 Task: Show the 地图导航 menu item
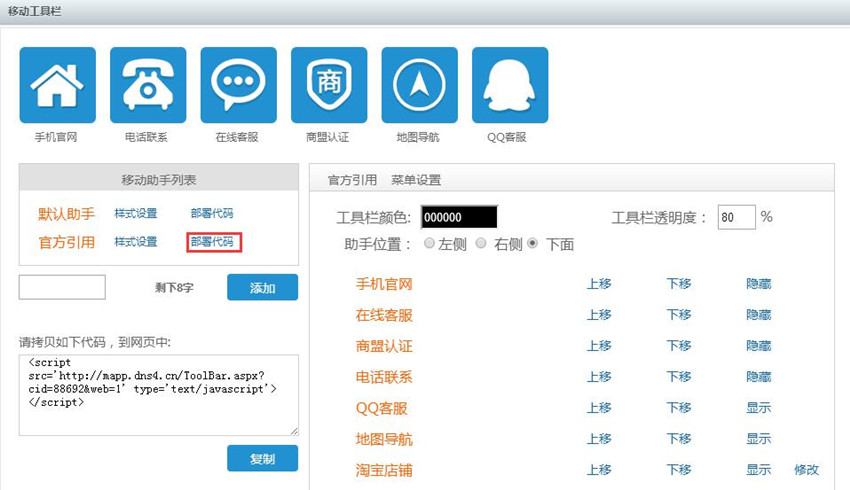[758, 439]
